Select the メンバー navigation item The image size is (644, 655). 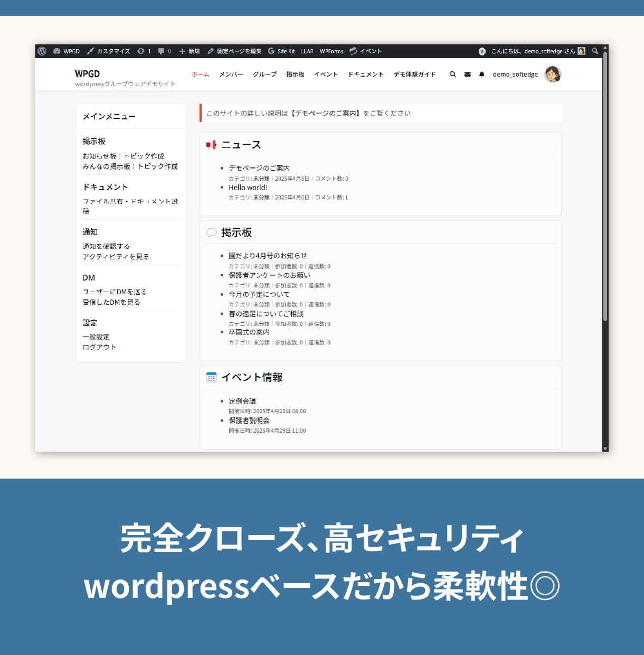231,74
